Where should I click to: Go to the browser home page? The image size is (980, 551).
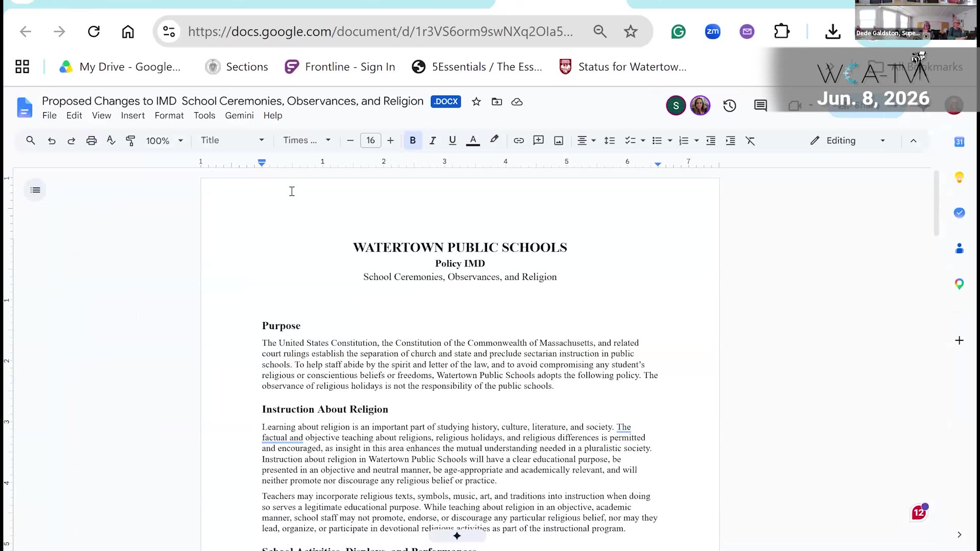[128, 32]
